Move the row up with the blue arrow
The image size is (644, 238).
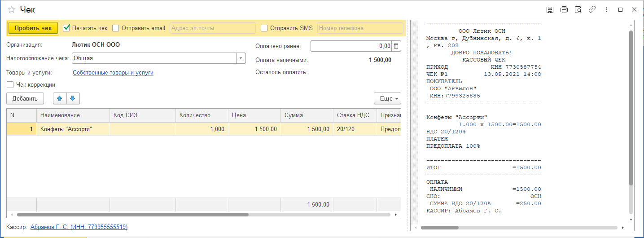[60, 98]
